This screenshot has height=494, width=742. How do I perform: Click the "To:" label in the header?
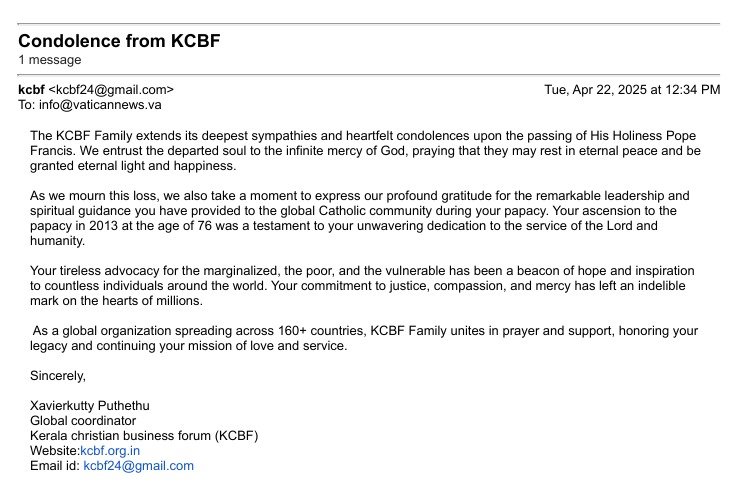(28, 104)
